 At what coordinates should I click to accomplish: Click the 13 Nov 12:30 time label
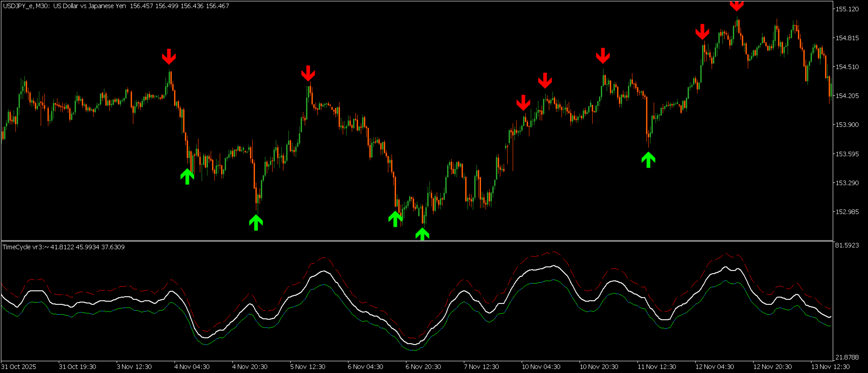tap(830, 367)
